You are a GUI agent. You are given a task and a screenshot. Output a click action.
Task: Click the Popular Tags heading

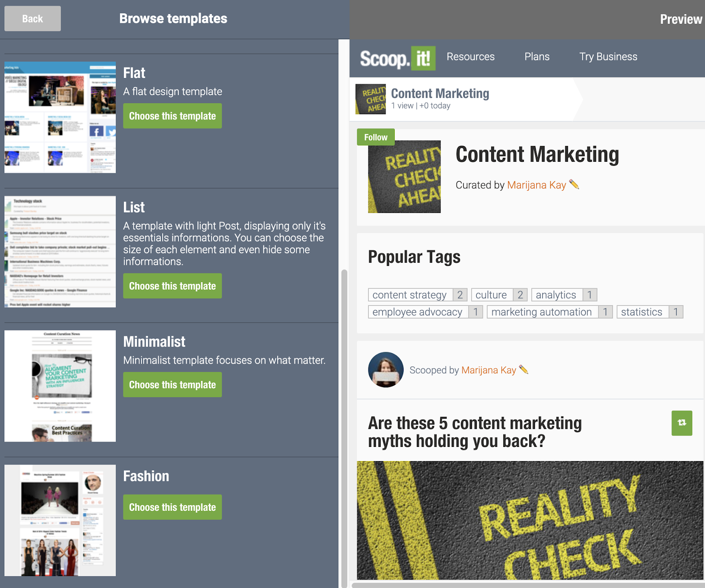(414, 257)
